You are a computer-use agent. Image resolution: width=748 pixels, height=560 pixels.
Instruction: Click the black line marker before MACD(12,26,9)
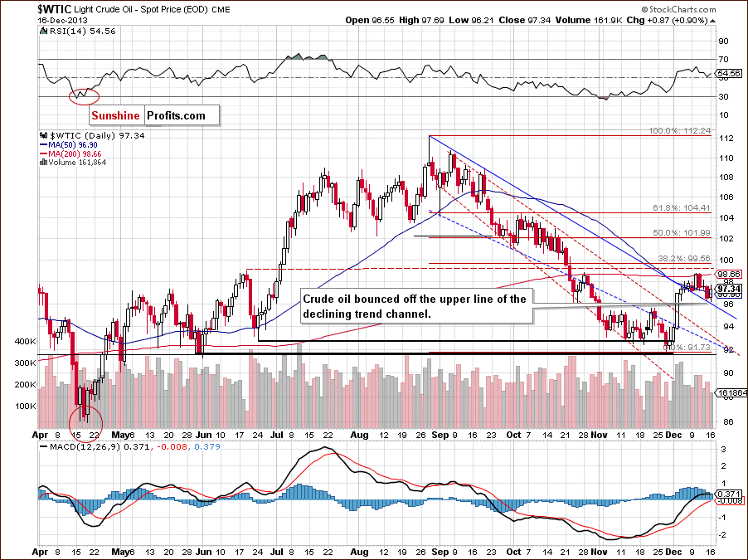(x=43, y=447)
